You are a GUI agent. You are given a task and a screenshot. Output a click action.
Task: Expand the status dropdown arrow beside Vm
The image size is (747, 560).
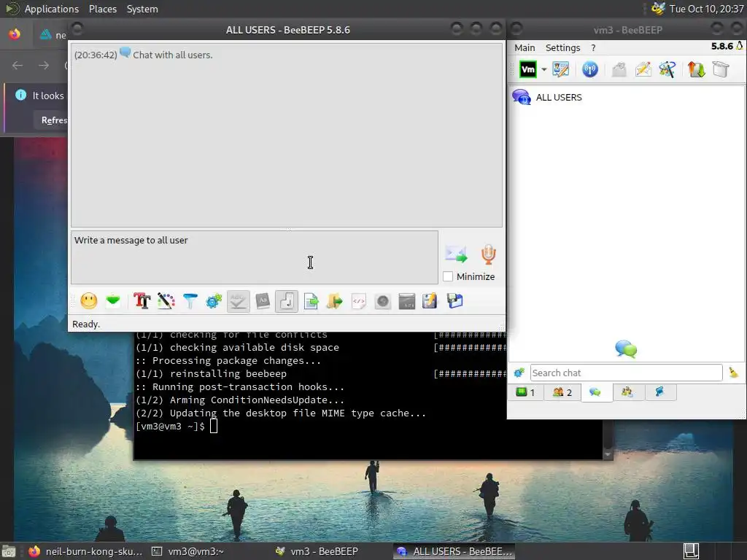click(543, 69)
